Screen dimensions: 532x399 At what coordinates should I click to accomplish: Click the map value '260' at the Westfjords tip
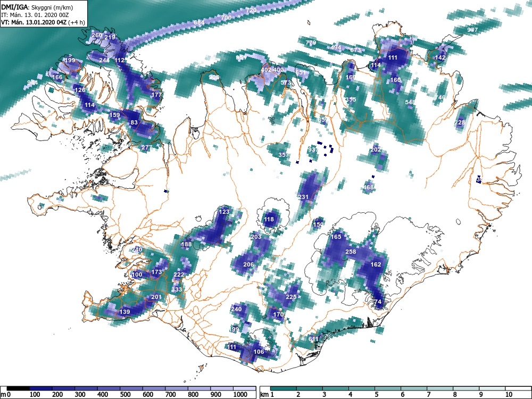tap(97, 35)
